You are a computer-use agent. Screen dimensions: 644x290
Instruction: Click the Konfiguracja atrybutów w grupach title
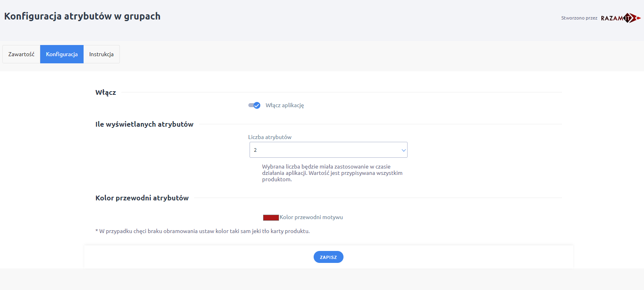tap(82, 16)
